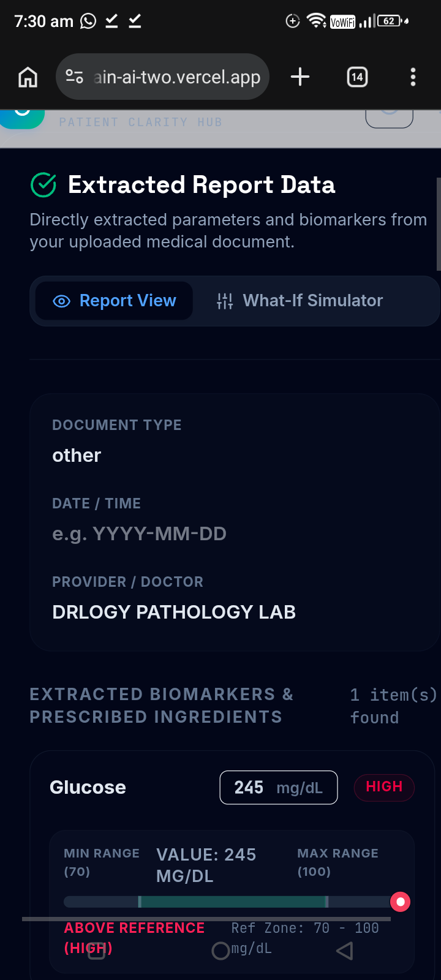Open site settings icon in address bar

[75, 77]
